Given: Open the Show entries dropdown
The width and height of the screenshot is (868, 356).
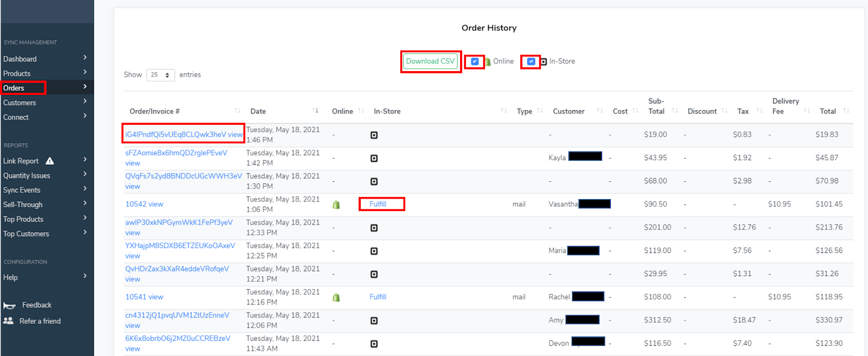Looking at the screenshot, I should [x=160, y=75].
